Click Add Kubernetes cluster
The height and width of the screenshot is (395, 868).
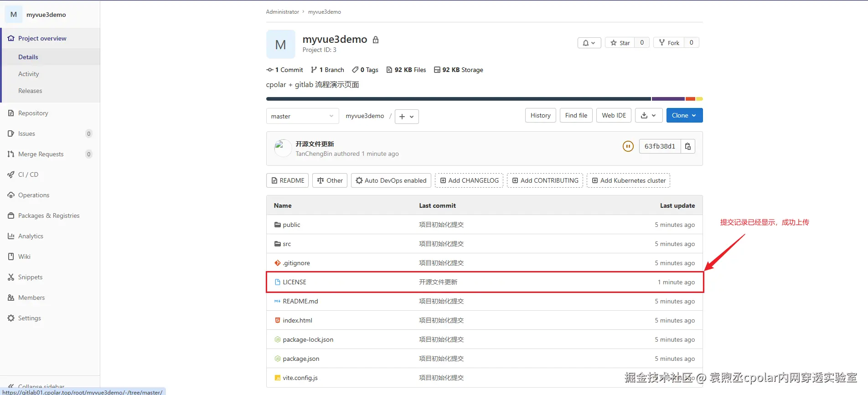[628, 180]
